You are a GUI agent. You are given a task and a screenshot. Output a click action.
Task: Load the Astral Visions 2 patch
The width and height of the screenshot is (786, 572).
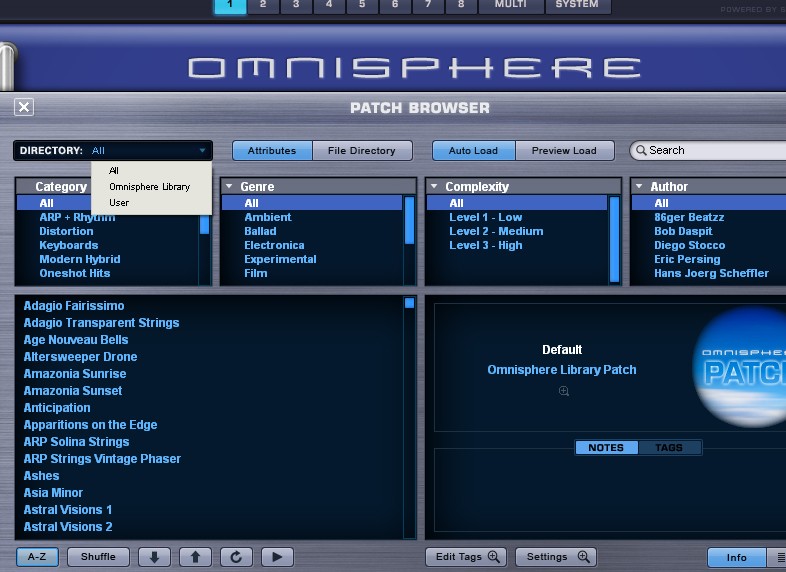pos(68,527)
